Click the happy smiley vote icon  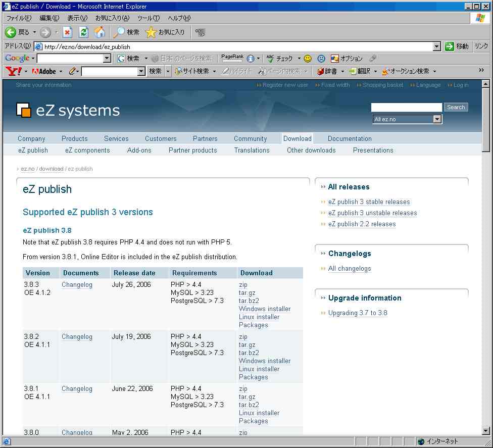pos(308,59)
